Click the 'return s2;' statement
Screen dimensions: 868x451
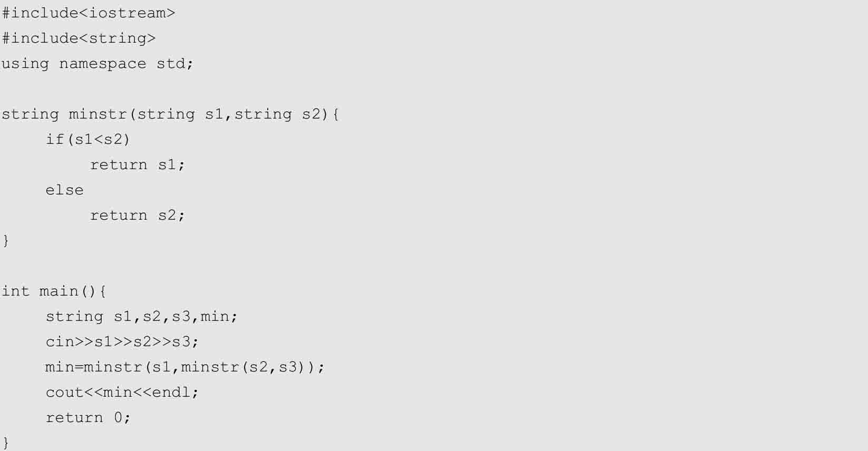coord(137,215)
